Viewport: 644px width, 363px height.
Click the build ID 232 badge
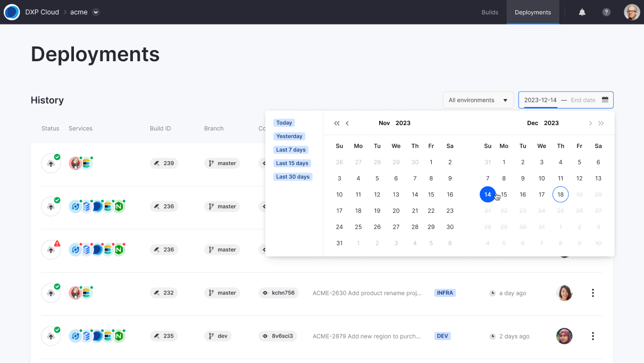point(164,293)
